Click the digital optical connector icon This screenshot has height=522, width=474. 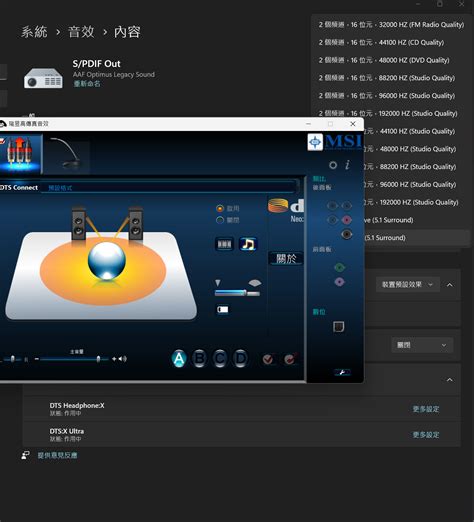338,327
